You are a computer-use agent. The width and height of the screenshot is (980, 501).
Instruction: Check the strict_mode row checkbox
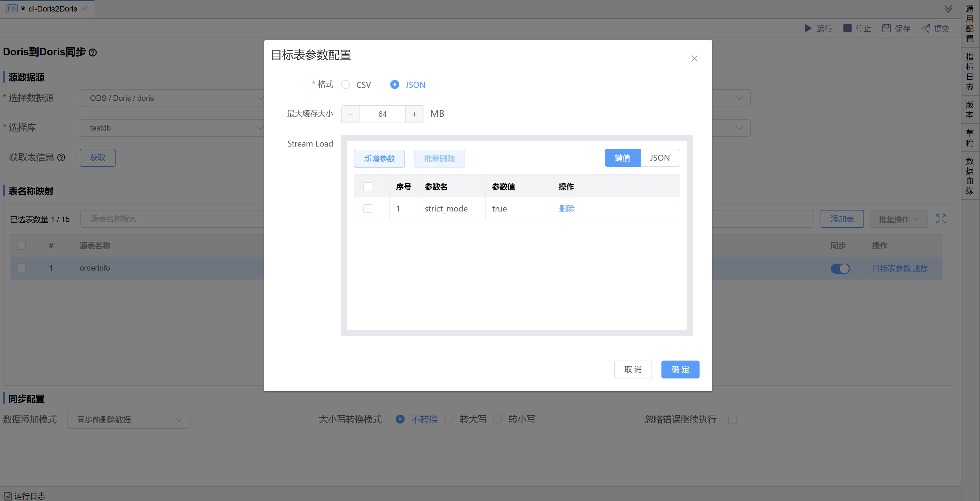[368, 209]
